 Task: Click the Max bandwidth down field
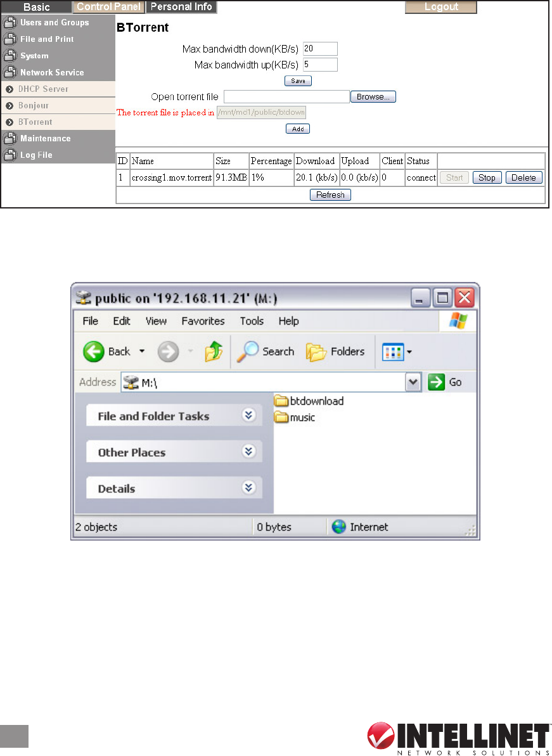click(x=320, y=49)
